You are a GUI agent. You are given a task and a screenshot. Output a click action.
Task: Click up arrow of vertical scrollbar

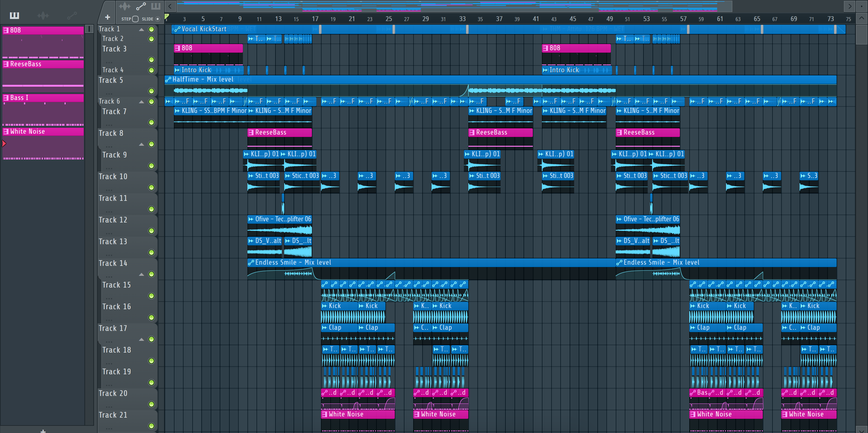pyautogui.click(x=861, y=18)
